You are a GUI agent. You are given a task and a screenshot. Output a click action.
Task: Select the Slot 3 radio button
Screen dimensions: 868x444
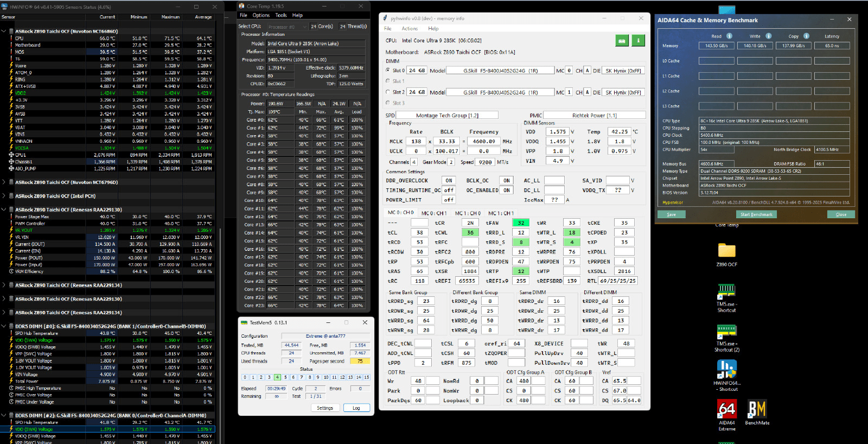pos(388,103)
